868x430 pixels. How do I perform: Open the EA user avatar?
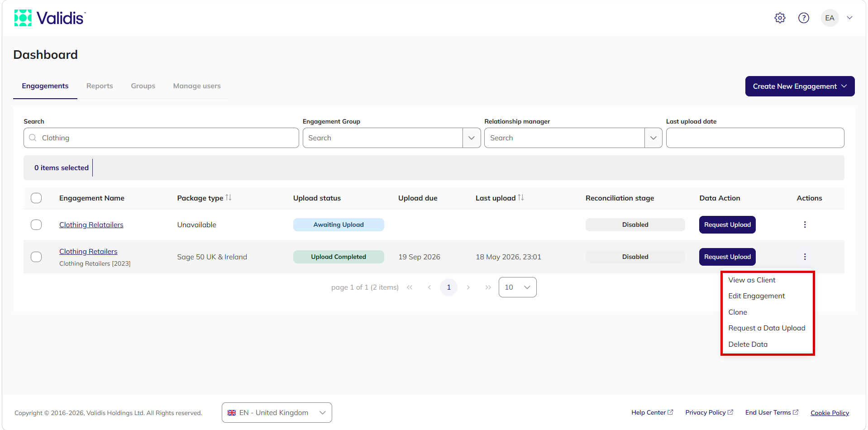pos(830,18)
